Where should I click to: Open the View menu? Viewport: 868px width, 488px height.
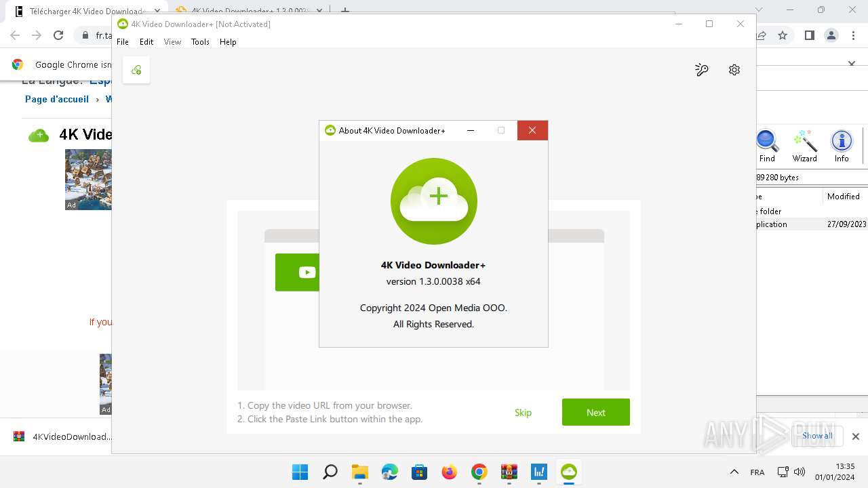click(x=172, y=42)
